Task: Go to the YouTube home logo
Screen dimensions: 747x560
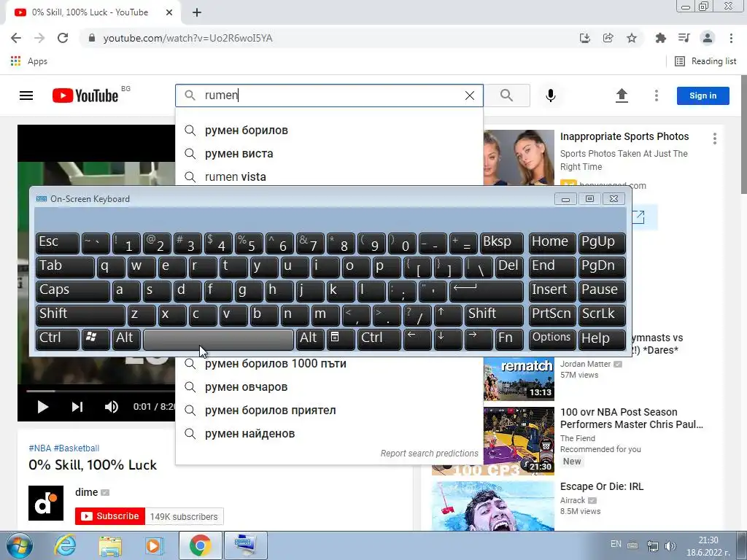Action: point(85,96)
